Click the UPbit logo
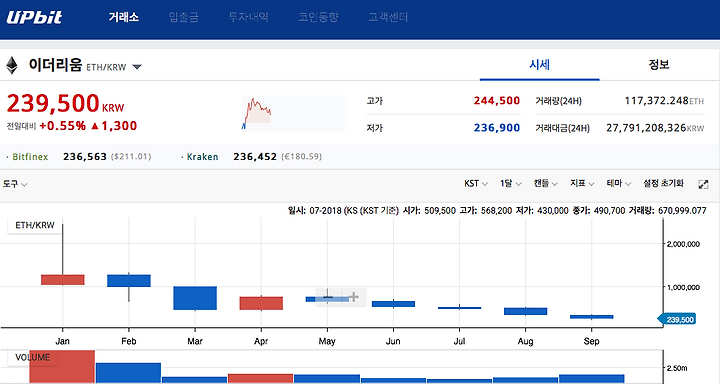The image size is (720, 384). pyautogui.click(x=34, y=17)
